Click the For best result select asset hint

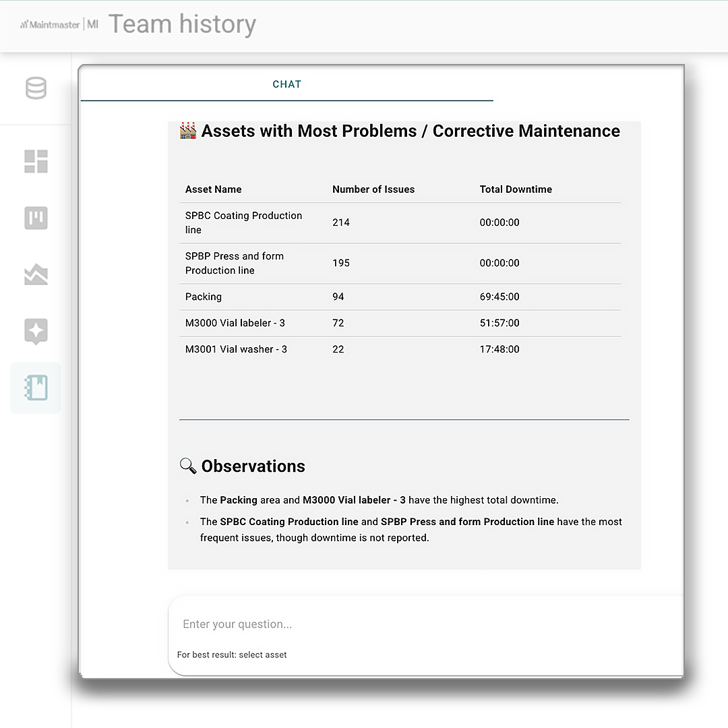point(232,655)
